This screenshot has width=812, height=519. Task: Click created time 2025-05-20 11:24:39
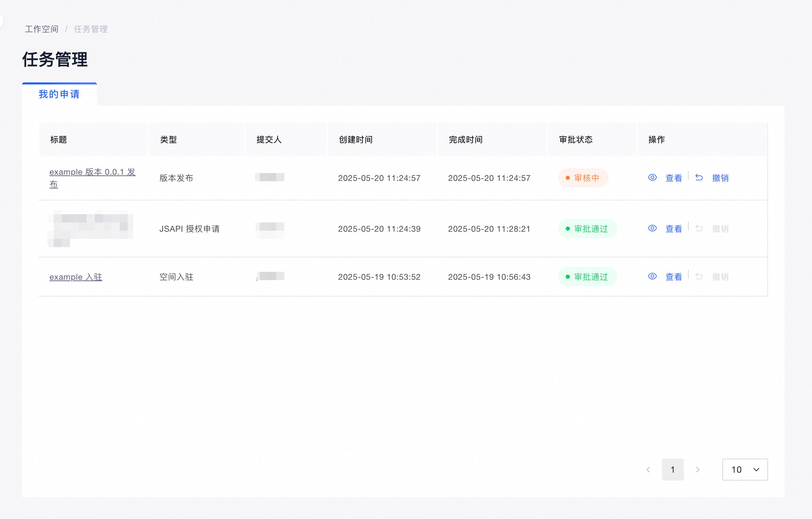pyautogui.click(x=379, y=229)
